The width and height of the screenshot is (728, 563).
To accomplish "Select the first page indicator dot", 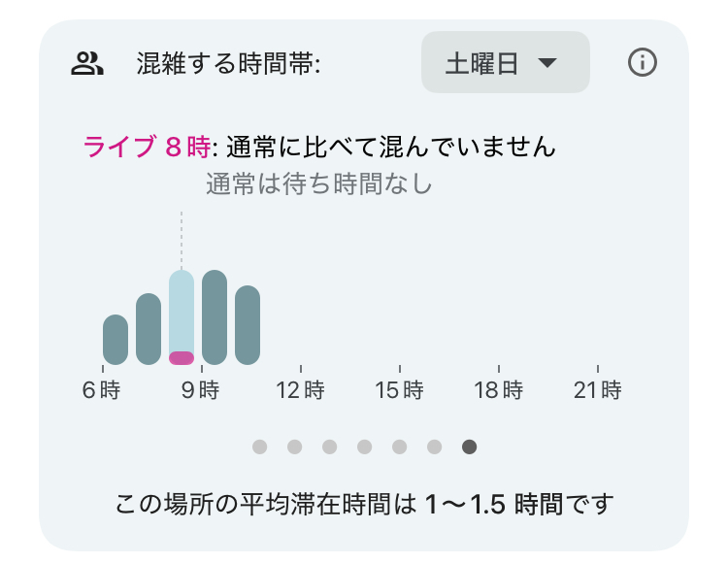I will click(x=259, y=447).
